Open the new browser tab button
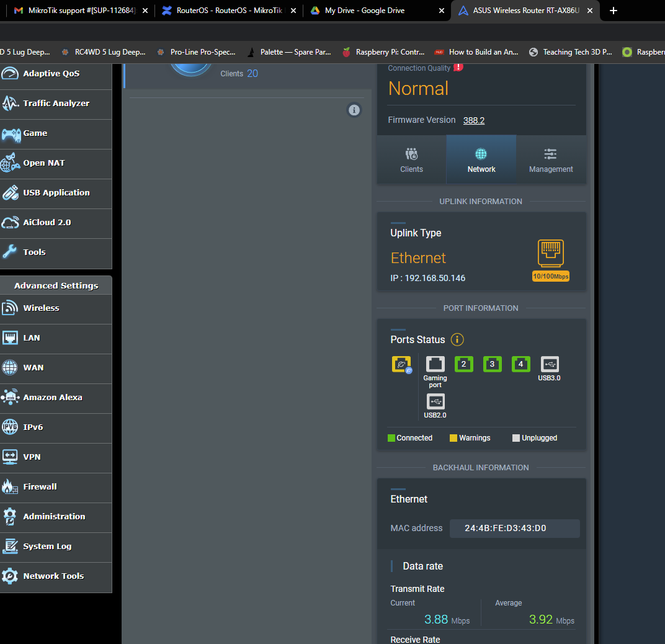This screenshot has width=665, height=644. coord(614,11)
